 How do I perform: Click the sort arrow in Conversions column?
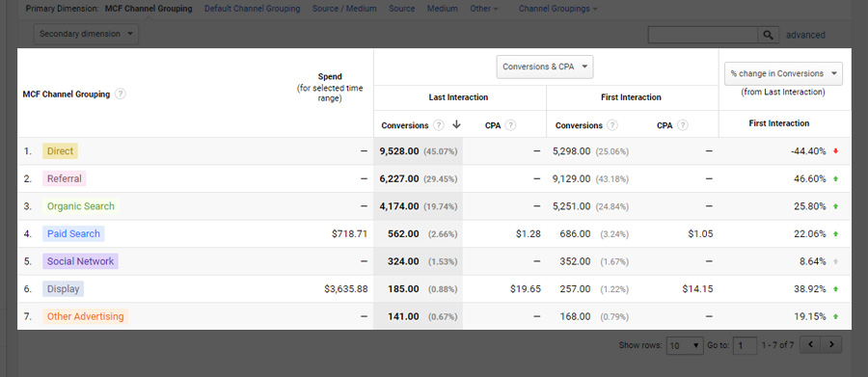pos(456,124)
